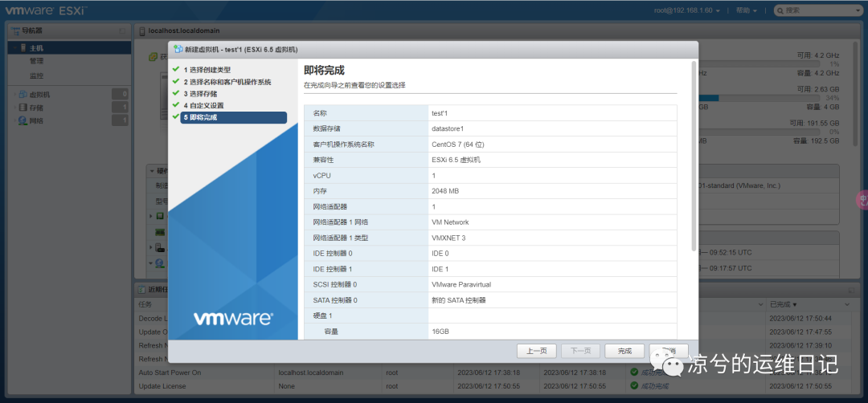Open the 帮助 help dropdown
Viewport: 868px width, 403px height.
click(x=746, y=10)
